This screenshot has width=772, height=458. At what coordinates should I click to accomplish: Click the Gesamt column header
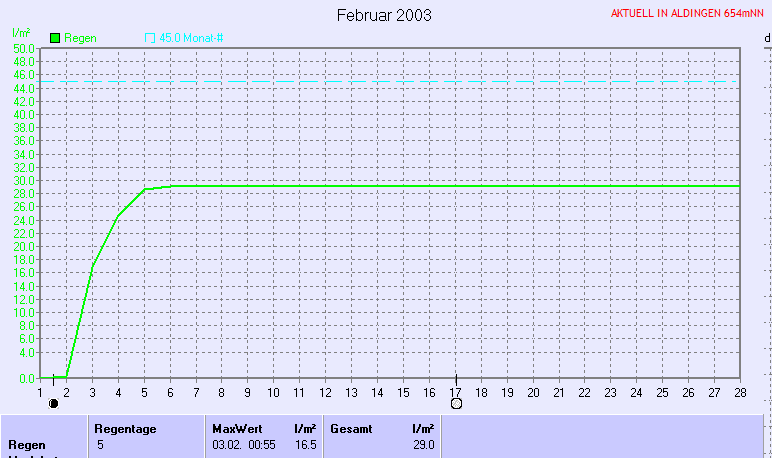click(351, 428)
